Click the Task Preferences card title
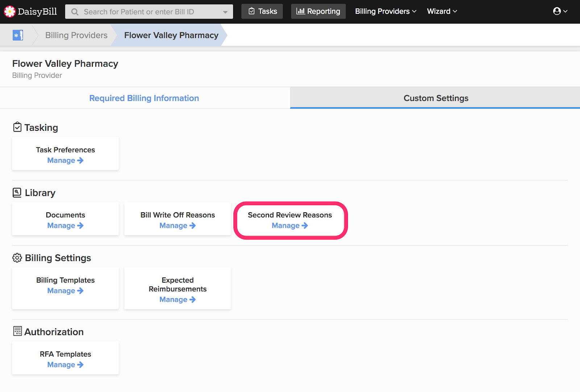This screenshot has height=392, width=580. click(65, 150)
